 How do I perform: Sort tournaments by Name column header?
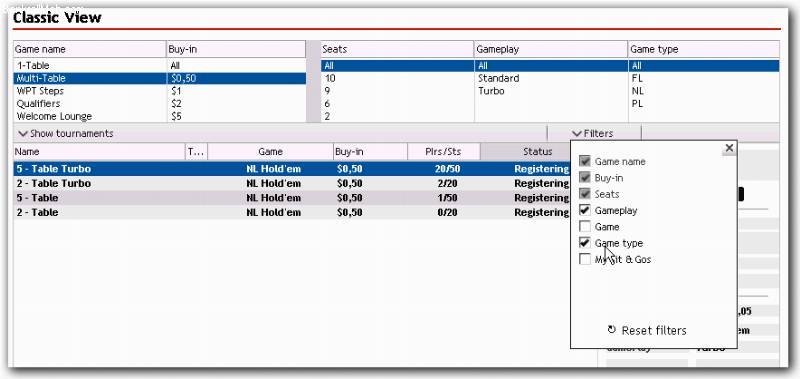pyautogui.click(x=99, y=151)
